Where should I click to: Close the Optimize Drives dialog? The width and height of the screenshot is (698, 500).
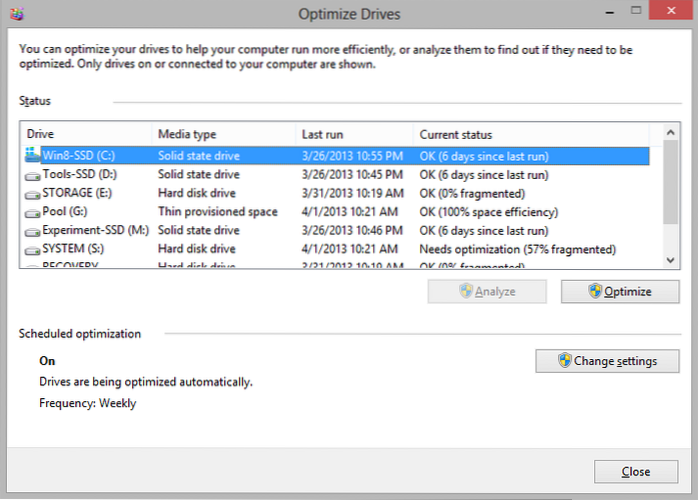point(636,472)
